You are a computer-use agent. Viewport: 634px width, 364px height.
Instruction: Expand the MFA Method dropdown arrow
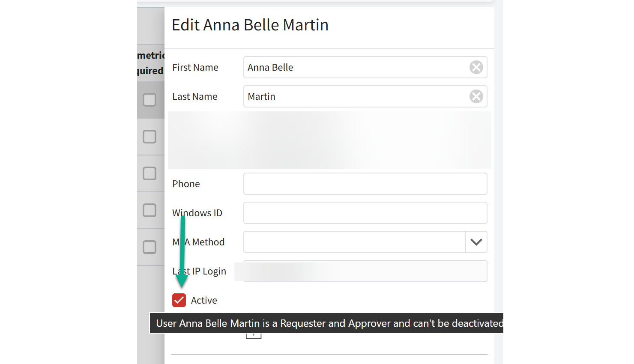(x=476, y=242)
